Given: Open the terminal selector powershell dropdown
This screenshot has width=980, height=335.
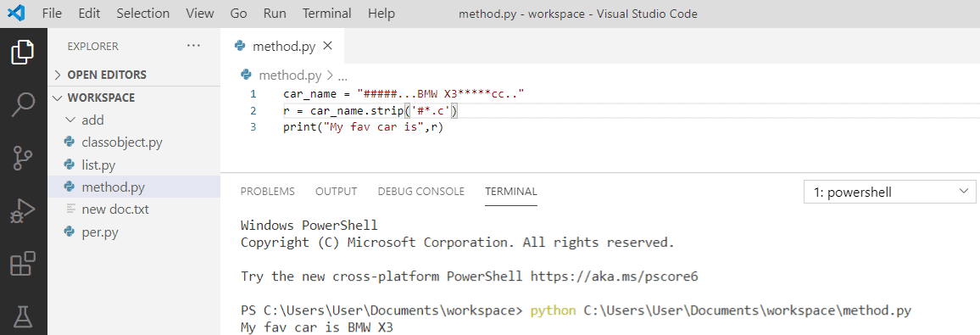Looking at the screenshot, I should [889, 193].
